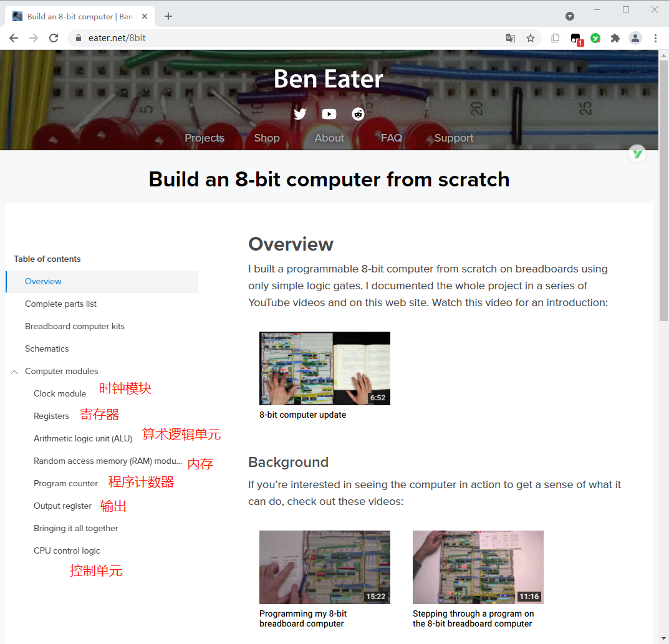This screenshot has height=644, width=669.
Task: Click the Ben Eater site title
Action: click(328, 79)
